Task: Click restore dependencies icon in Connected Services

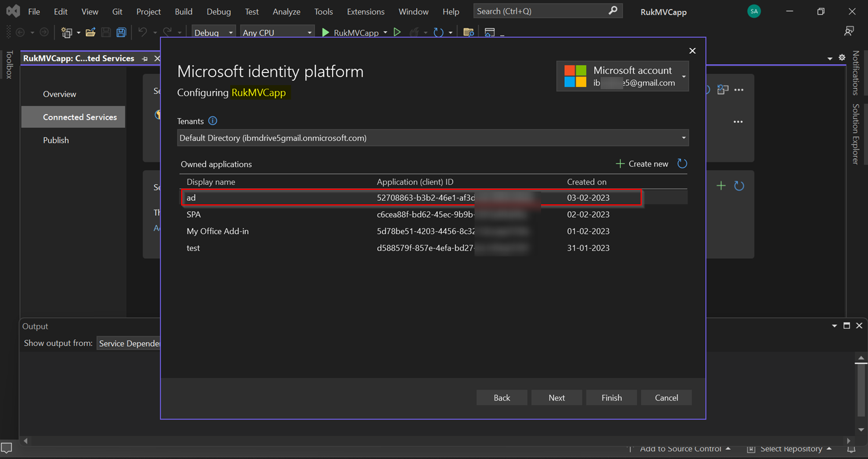Action: point(722,90)
